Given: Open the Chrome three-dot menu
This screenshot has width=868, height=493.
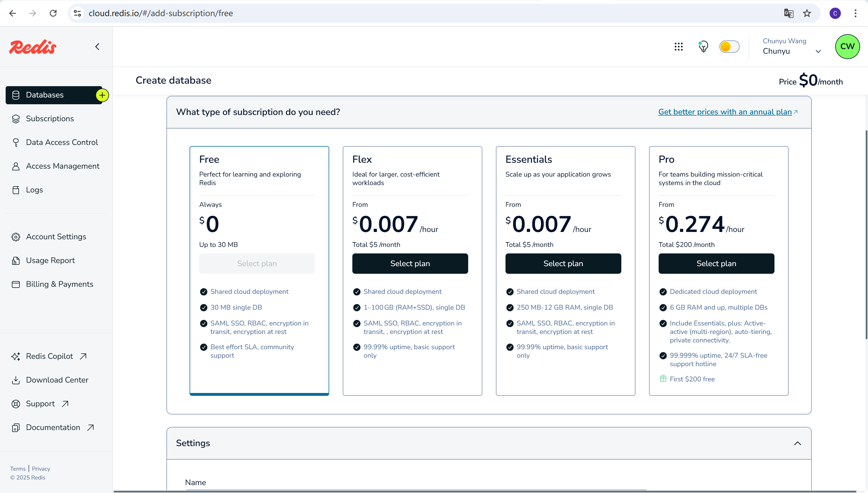Looking at the screenshot, I should click(x=856, y=13).
